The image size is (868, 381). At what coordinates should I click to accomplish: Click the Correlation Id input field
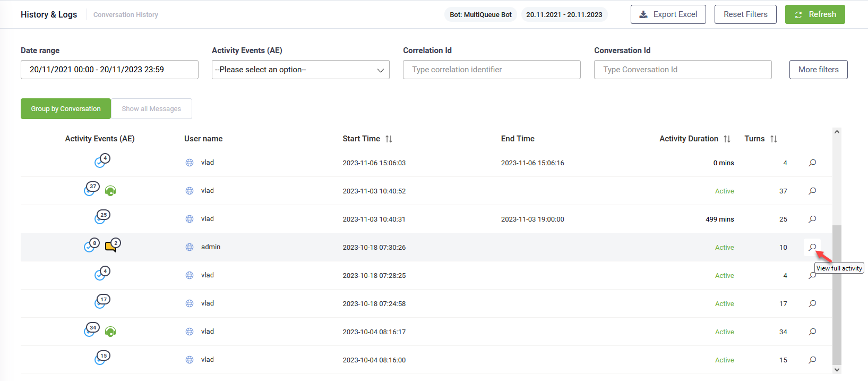point(492,70)
